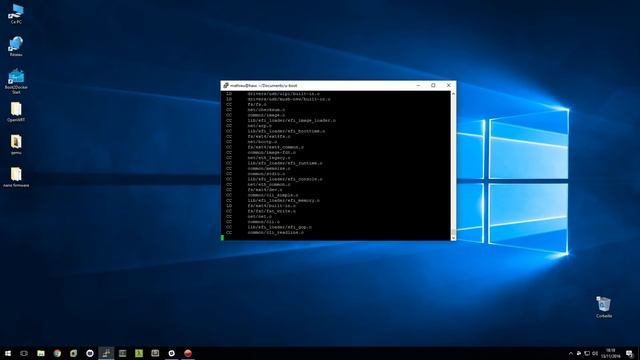Show hidden system tray icons
Image resolution: width=640 pixels, height=360 pixels.
[x=571, y=353]
